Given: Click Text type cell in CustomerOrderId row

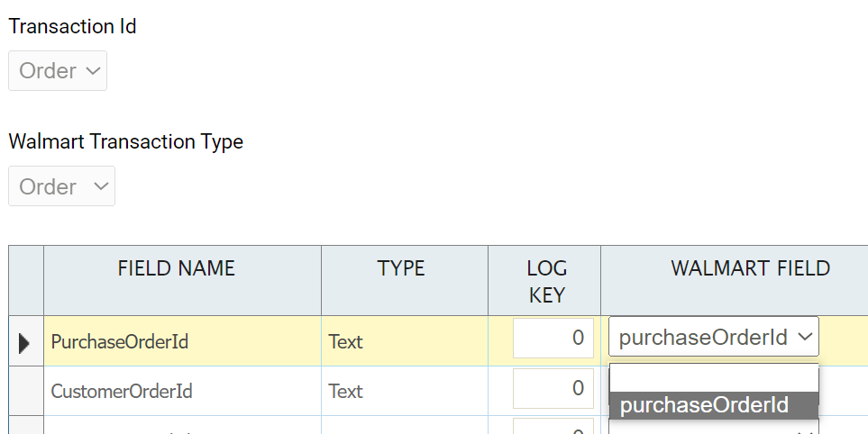Looking at the screenshot, I should (405, 391).
